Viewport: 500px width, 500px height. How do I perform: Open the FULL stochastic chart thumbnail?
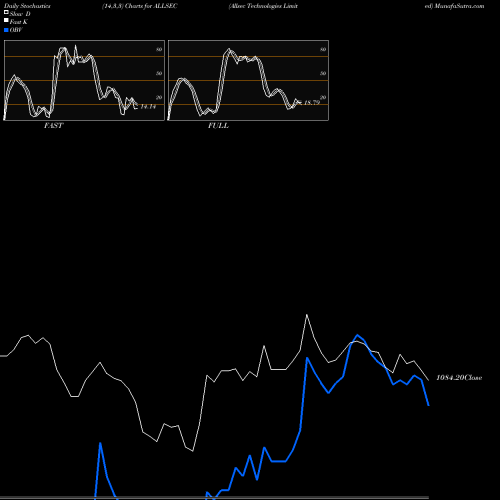[248, 80]
